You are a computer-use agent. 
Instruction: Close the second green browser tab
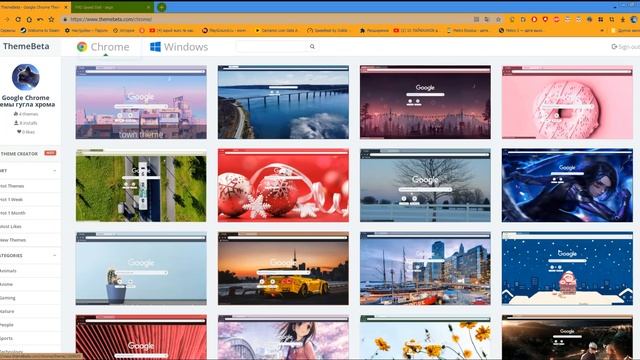(149, 7)
